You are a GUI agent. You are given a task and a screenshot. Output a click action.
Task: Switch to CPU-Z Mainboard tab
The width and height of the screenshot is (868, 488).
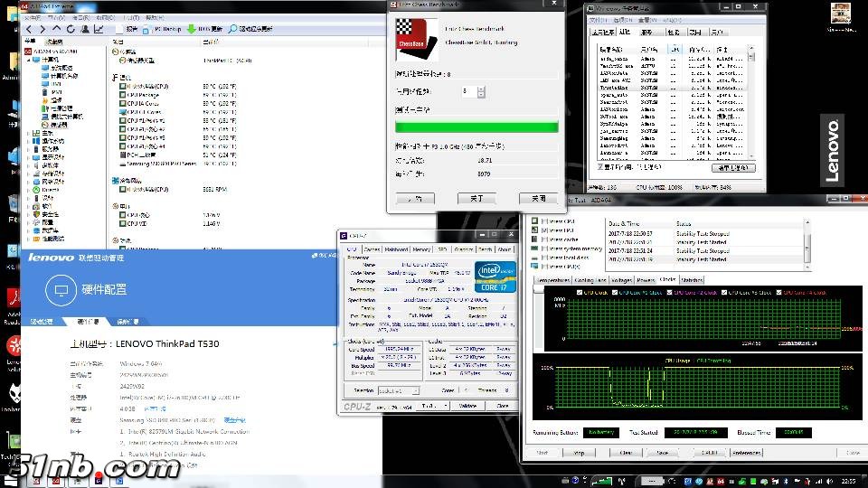pos(396,249)
